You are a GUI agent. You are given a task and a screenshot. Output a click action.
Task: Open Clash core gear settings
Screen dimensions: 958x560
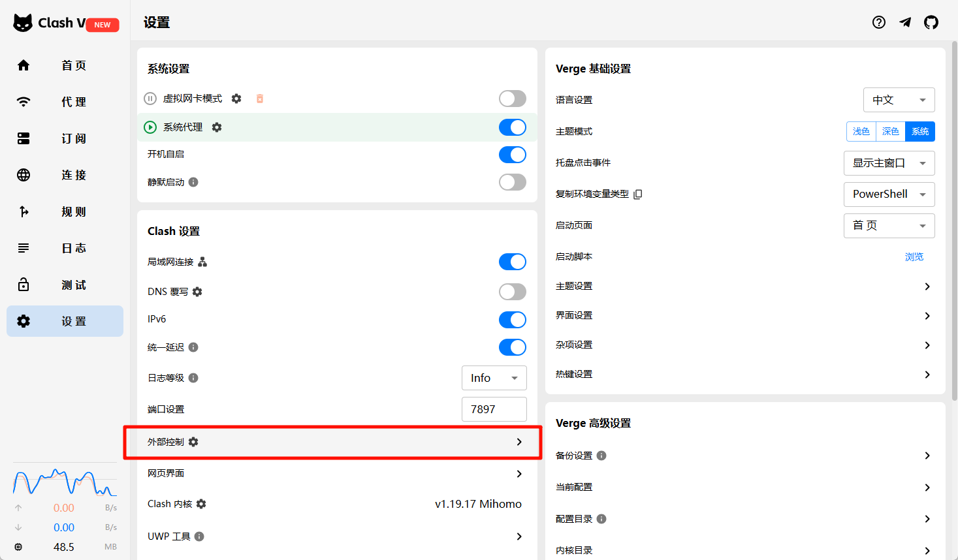(x=201, y=504)
